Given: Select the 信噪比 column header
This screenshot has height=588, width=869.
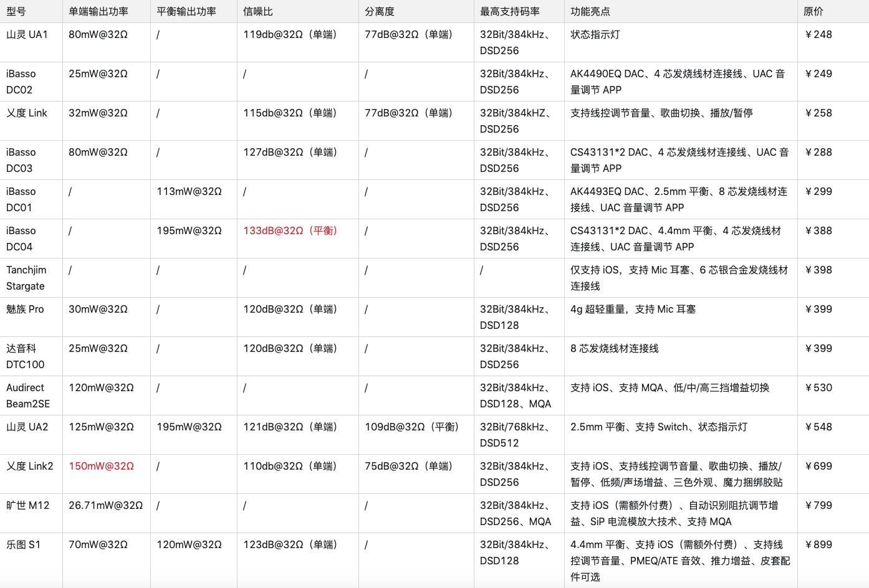Looking at the screenshot, I should (x=251, y=11).
